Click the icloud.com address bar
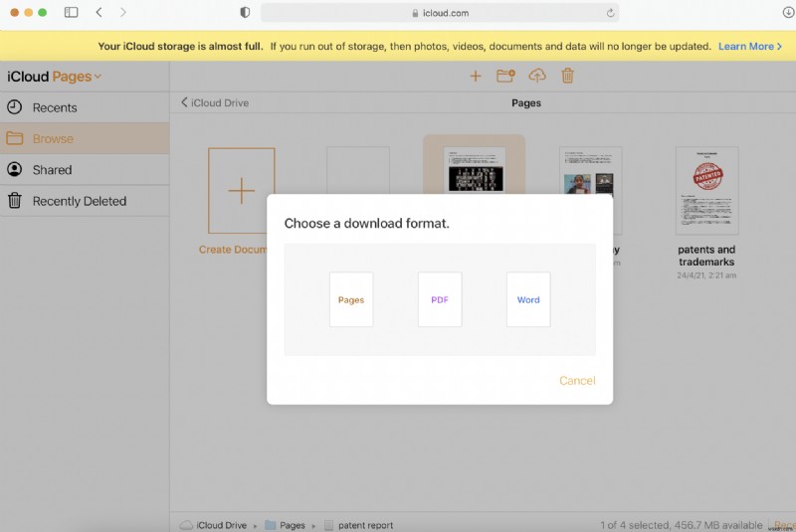 coord(440,13)
